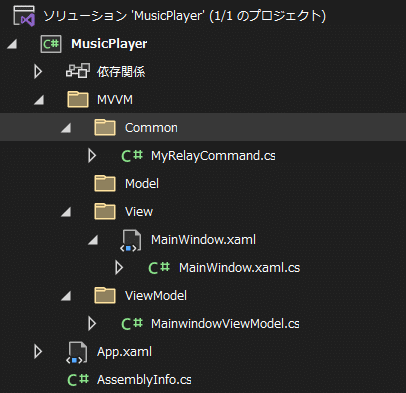
Task: Click the XAML file icon of MainWindow.xaml
Action: click(x=131, y=240)
